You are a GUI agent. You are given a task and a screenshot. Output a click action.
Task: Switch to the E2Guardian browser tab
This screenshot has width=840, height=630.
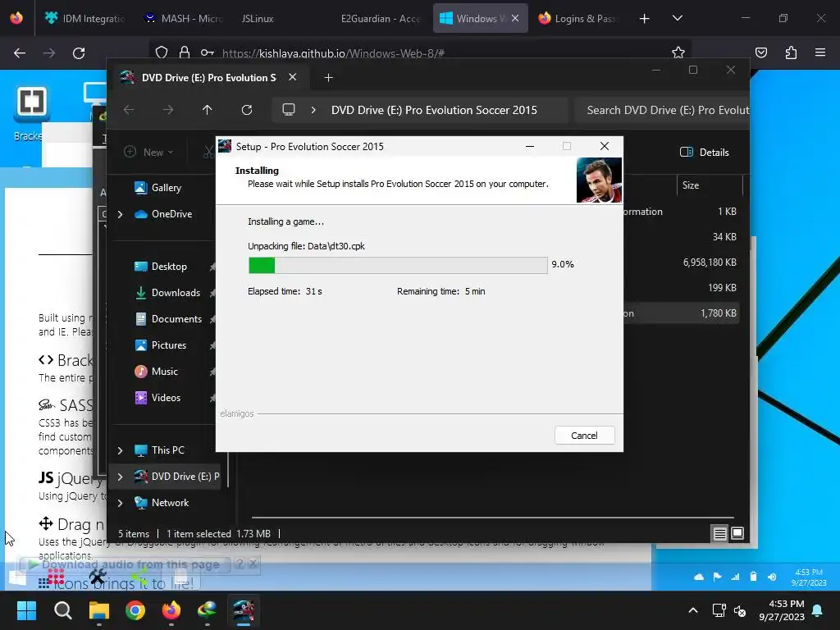(x=381, y=18)
